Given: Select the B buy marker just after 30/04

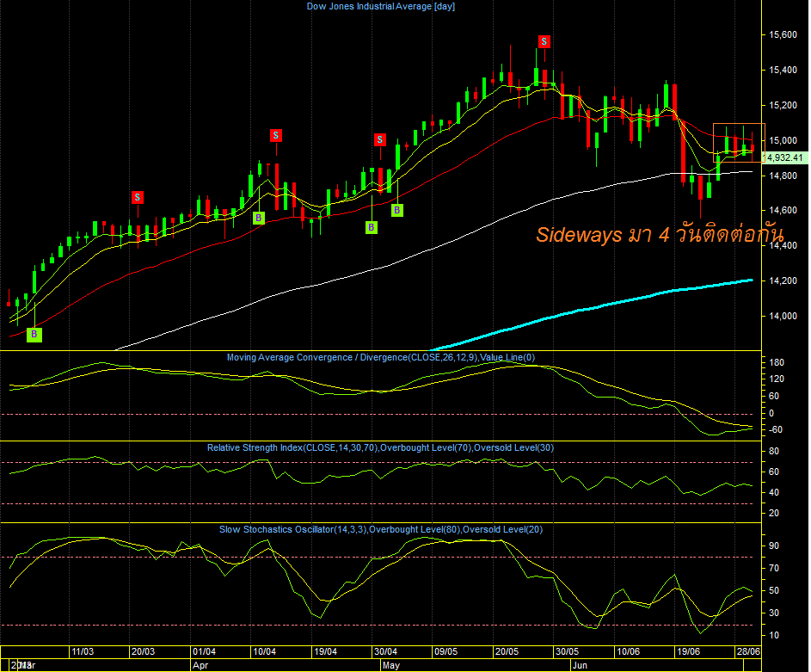Looking at the screenshot, I should coord(397,210).
